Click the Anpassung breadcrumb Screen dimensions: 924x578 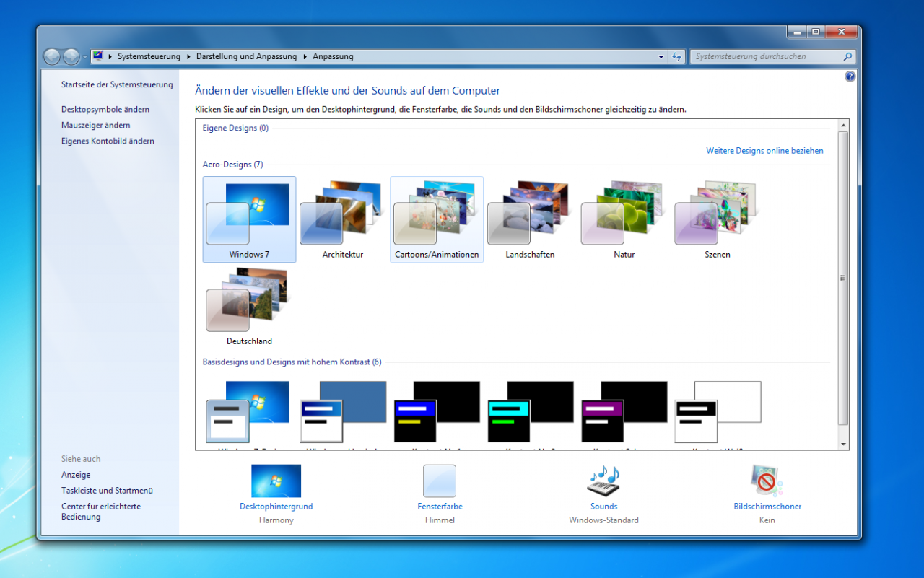(333, 56)
